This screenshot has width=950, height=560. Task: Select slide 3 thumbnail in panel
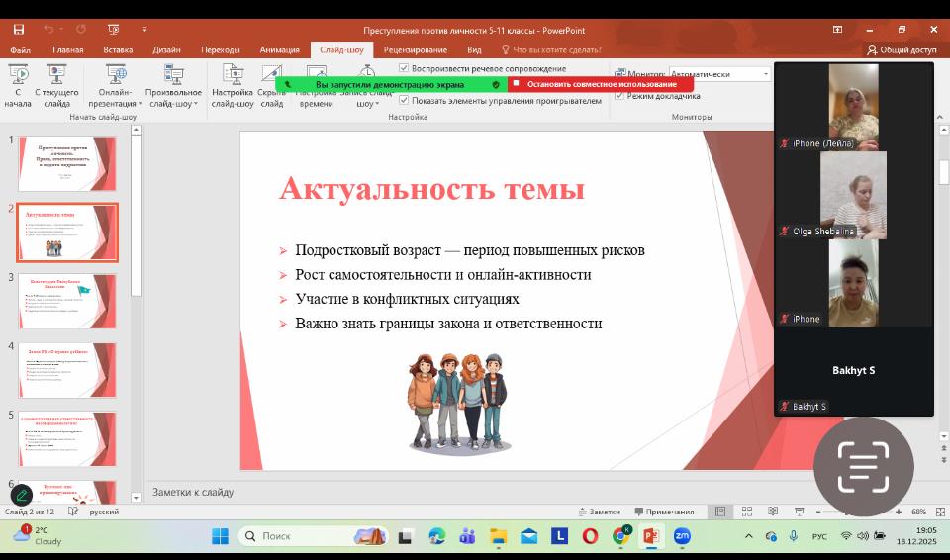[x=67, y=301]
